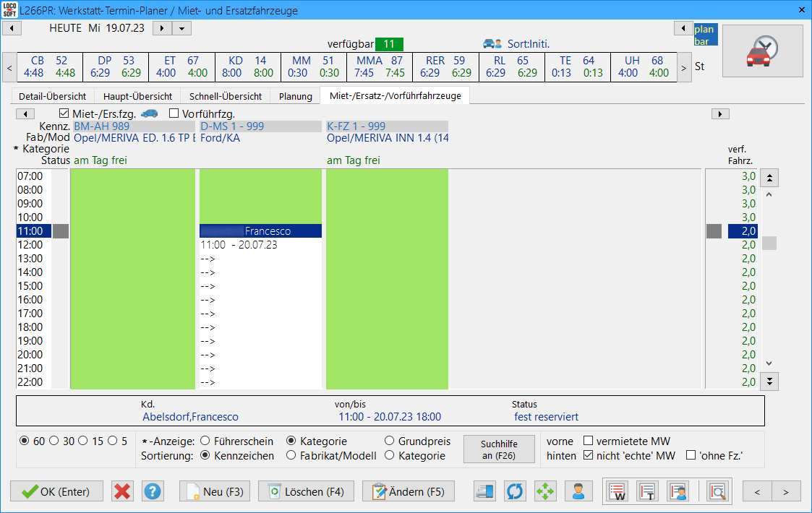Enable the Vorführfzg. checkbox
Screen dimensions: 812x513
coord(174,113)
